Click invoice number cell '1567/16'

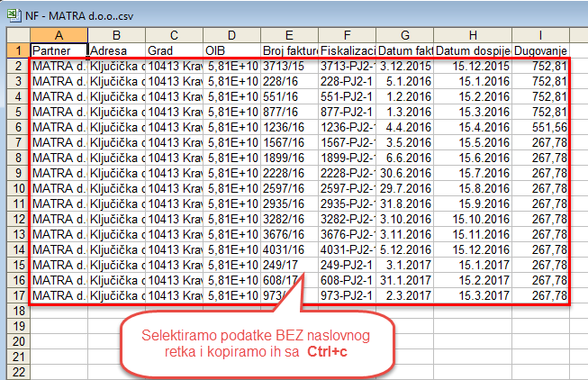click(290, 142)
